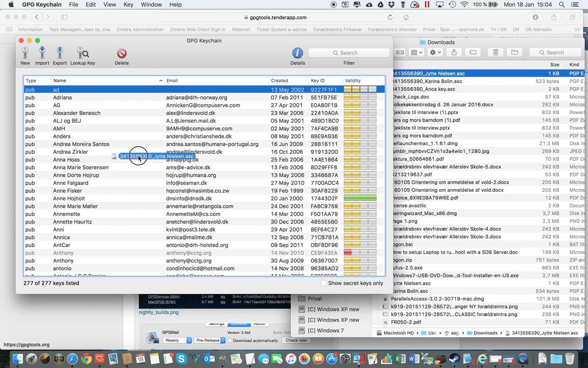Image resolution: width=588 pixels, height=368 pixels.
Task: Click the Finder share icon in Downloads window
Action: click(454, 53)
